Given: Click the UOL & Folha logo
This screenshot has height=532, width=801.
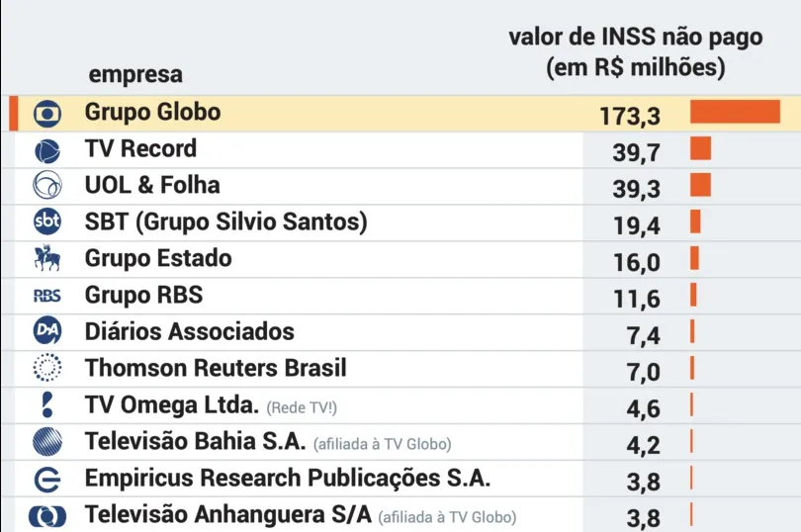Looking at the screenshot, I should [47, 185].
